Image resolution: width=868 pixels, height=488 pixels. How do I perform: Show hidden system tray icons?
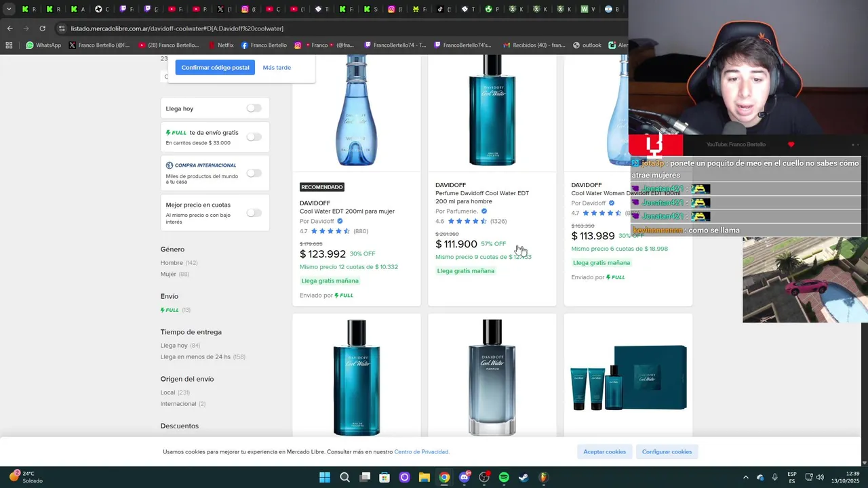pos(745,477)
